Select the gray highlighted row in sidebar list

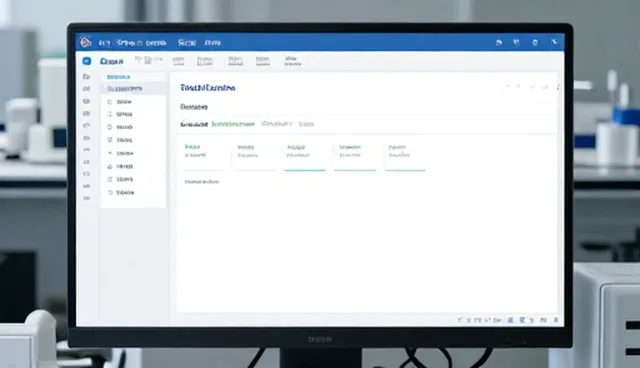coord(133,89)
